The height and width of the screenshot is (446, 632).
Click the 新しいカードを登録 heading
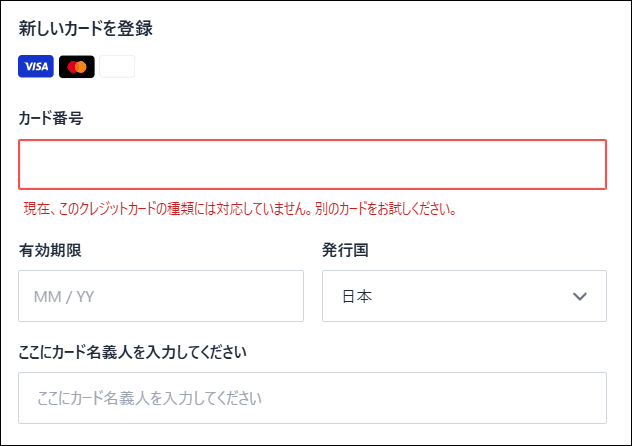pos(86,28)
